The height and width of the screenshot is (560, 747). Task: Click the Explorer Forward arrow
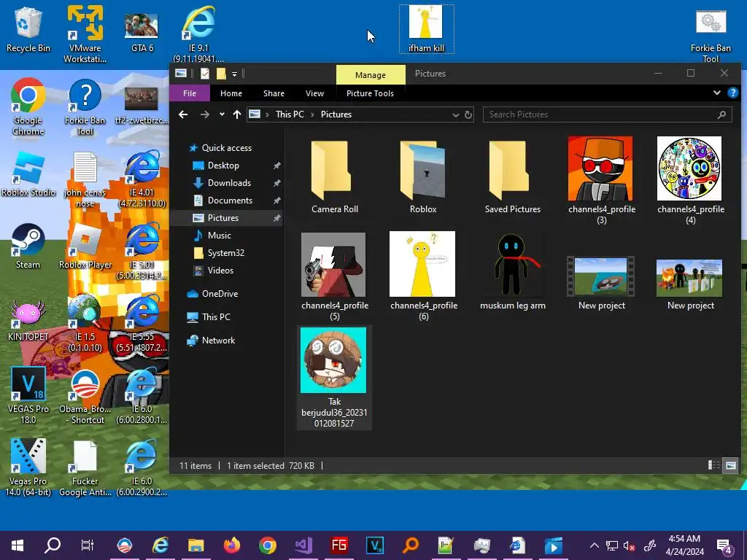pos(205,114)
